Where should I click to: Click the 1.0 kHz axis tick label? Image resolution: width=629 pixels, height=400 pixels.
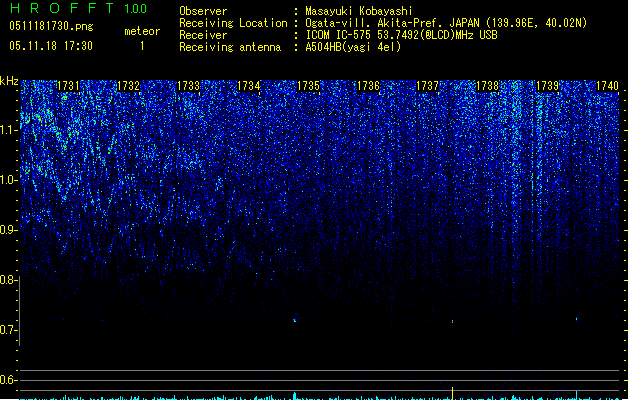(x=8, y=180)
